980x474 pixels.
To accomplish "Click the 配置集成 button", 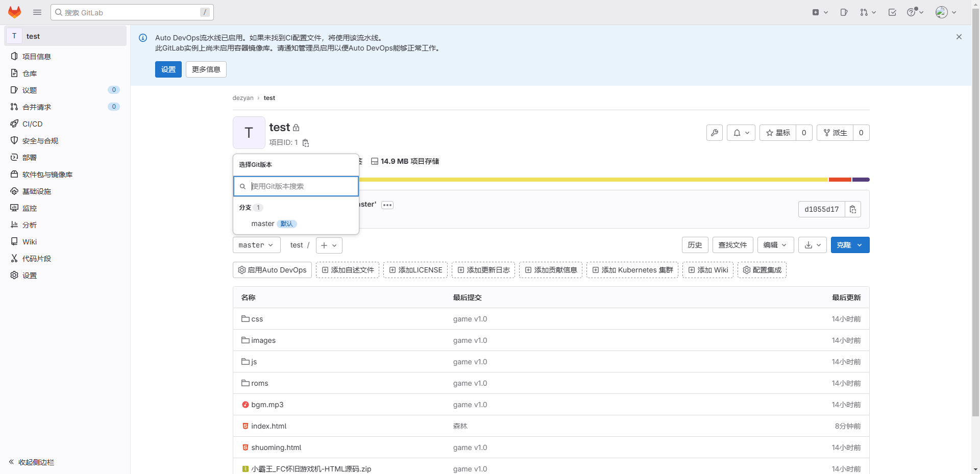I will click(762, 270).
